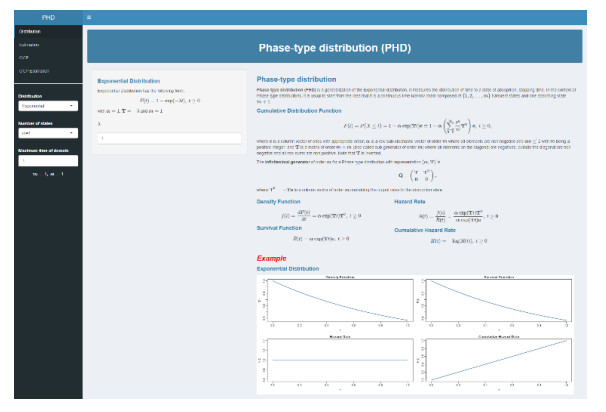Open the Distribution sidebar tab
The image size is (606, 412).
tap(28, 32)
